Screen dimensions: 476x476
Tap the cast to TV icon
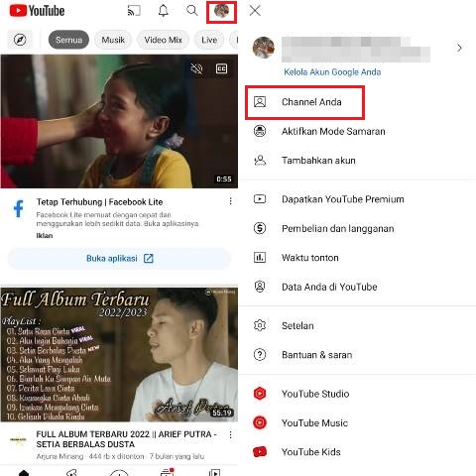134,11
